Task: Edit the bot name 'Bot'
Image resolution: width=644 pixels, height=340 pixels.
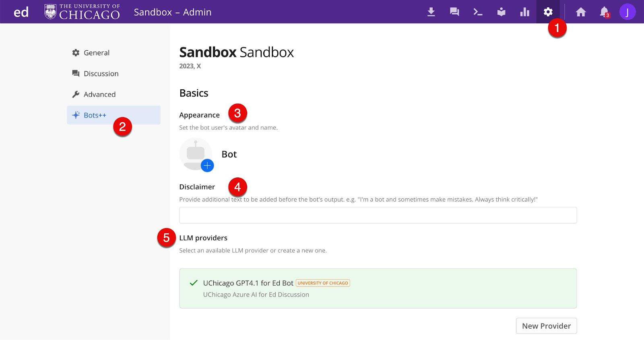Action: click(229, 155)
